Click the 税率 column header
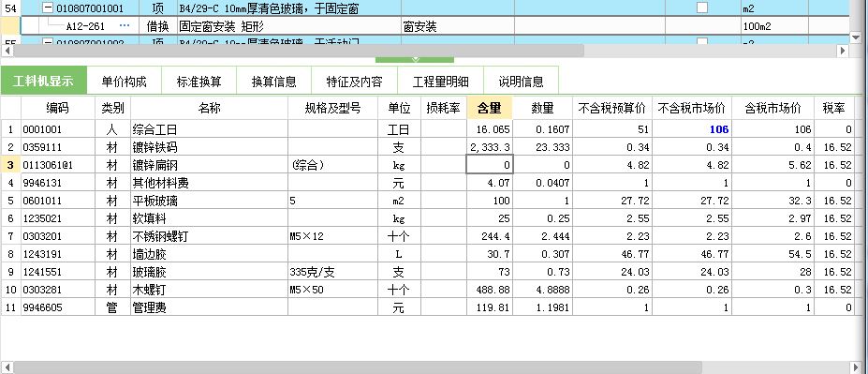Image resolution: width=868 pixels, height=374 pixels. [x=833, y=109]
